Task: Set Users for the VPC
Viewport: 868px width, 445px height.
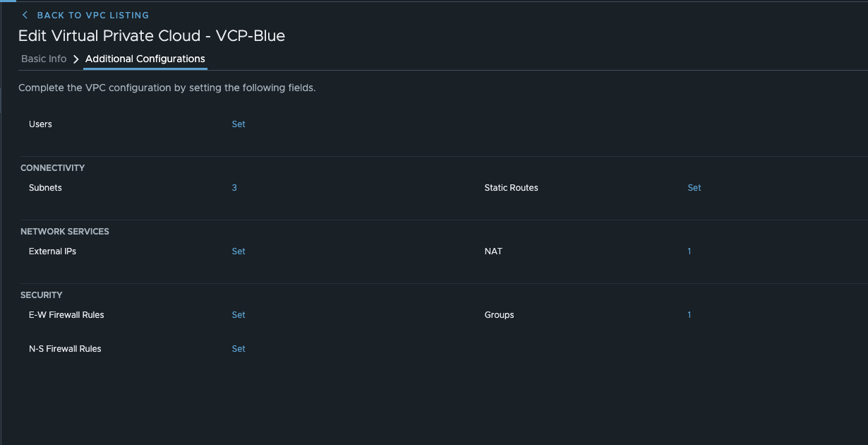Action: (239, 124)
